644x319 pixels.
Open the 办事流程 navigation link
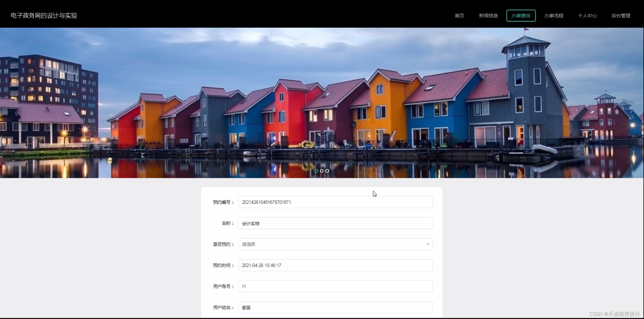[554, 16]
